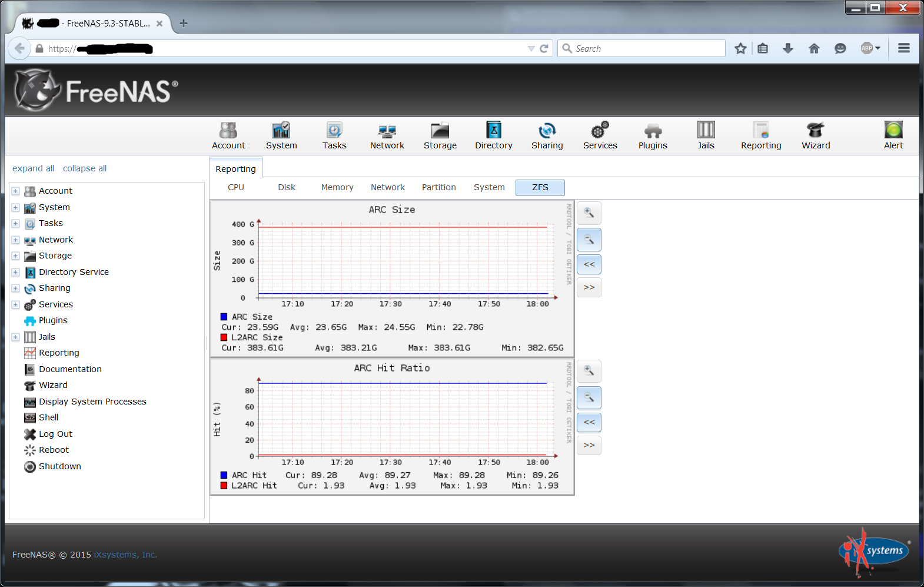This screenshot has height=587, width=924.
Task: Shift ARC Size graph back in time
Action: tap(589, 264)
